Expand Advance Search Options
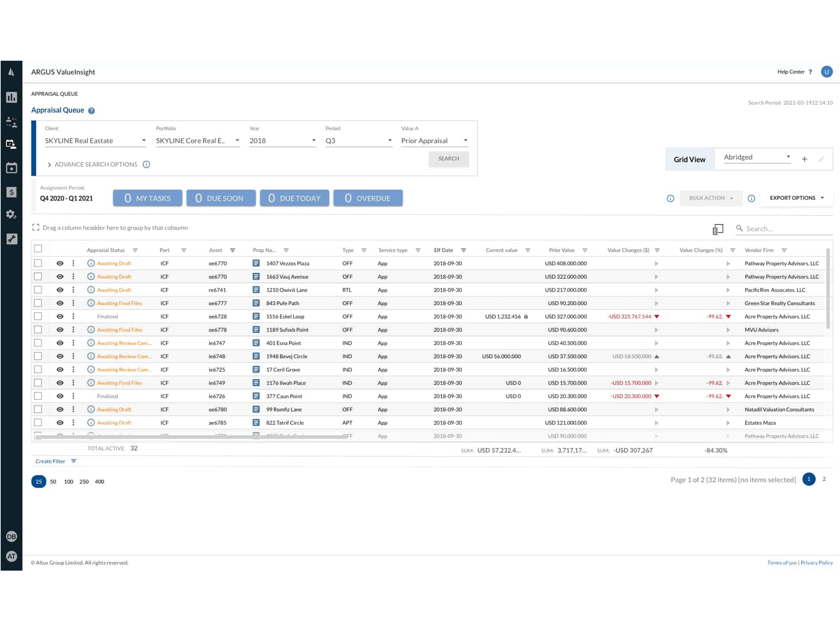 [92, 164]
